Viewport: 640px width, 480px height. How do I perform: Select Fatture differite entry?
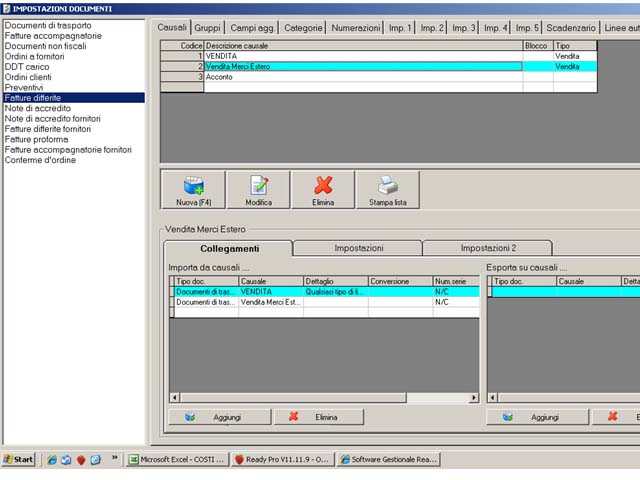(74, 98)
